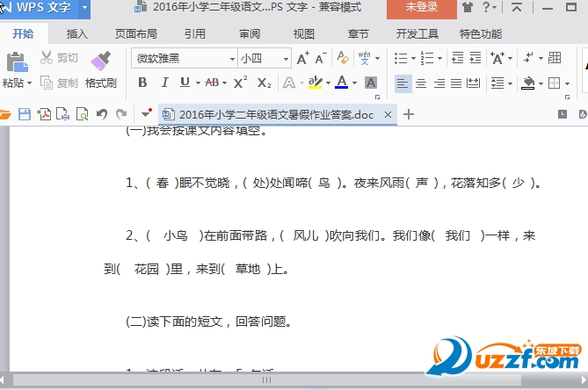Expand font color dropdown arrow
588x390 pixels.
tap(354, 83)
